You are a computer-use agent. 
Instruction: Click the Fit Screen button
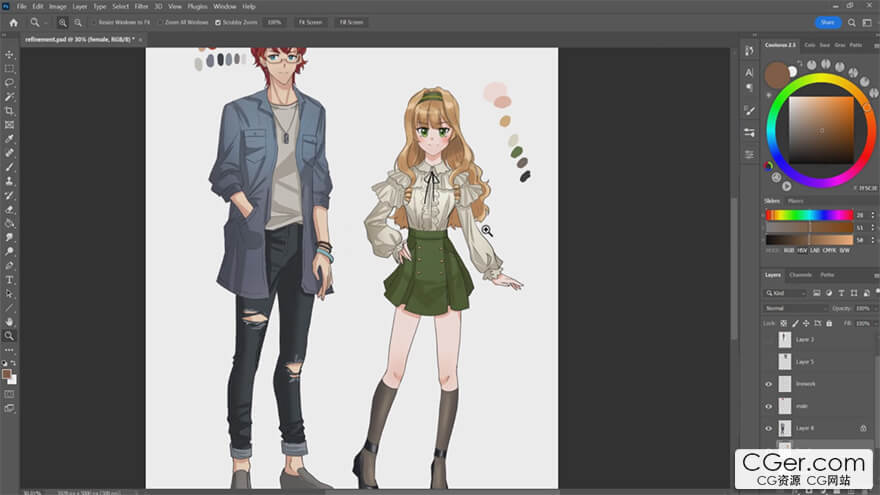(x=311, y=22)
